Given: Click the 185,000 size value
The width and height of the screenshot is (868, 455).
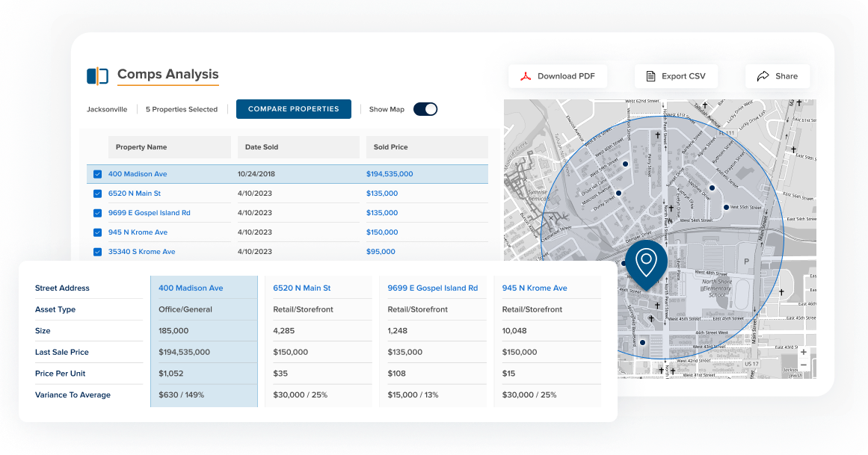Looking at the screenshot, I should pyautogui.click(x=173, y=330).
